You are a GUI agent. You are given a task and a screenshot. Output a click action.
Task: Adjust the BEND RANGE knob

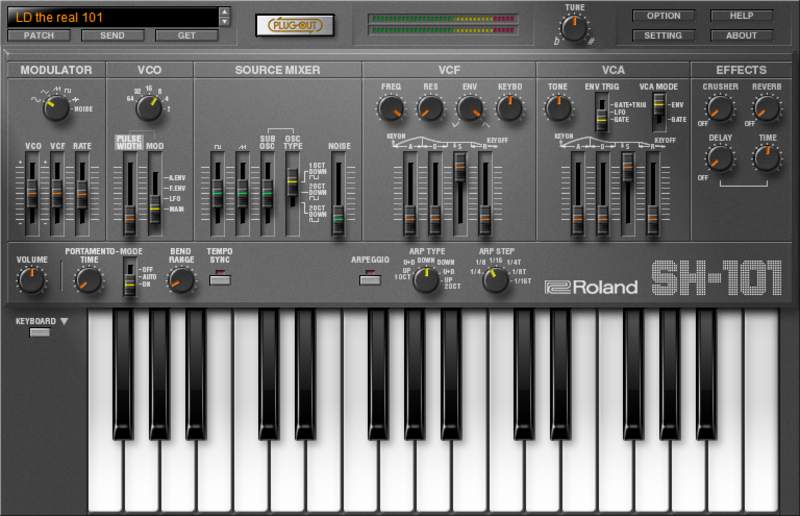182,281
